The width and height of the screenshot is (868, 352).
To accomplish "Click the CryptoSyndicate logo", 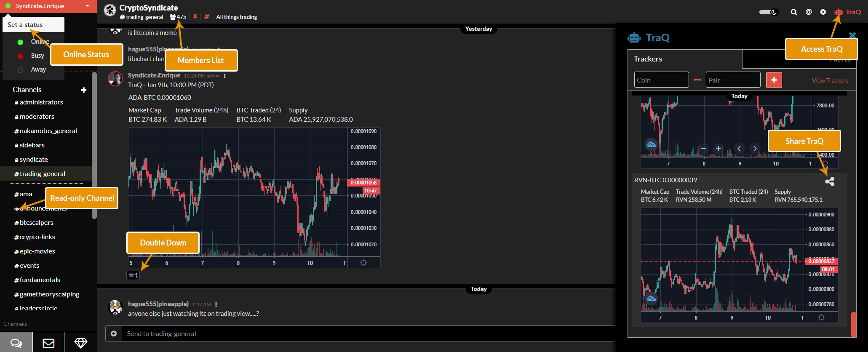I will [x=110, y=11].
